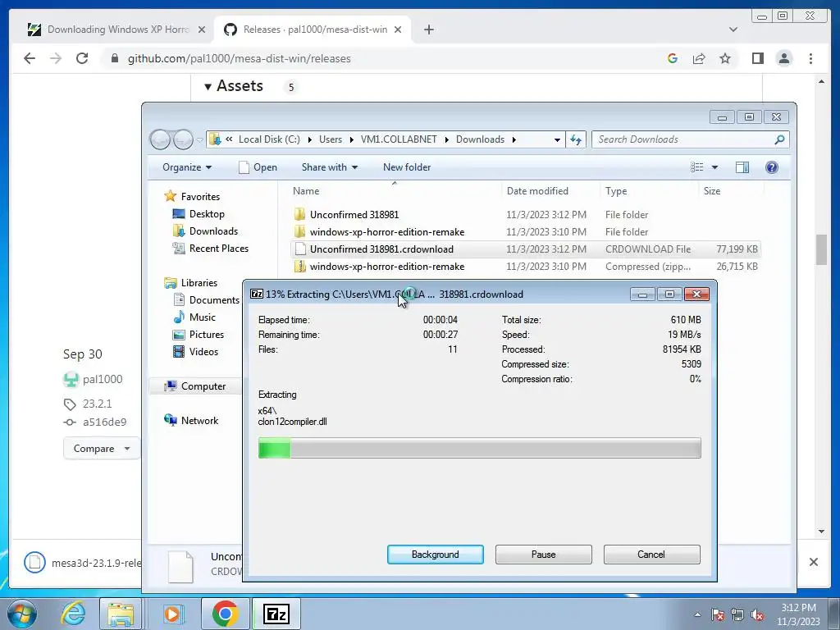Open the 23.2.1 tag link
The width and height of the screenshot is (840, 630).
coord(97,404)
